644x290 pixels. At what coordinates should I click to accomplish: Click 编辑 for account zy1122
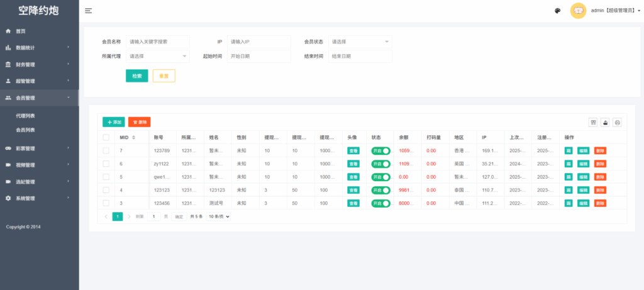[583, 164]
